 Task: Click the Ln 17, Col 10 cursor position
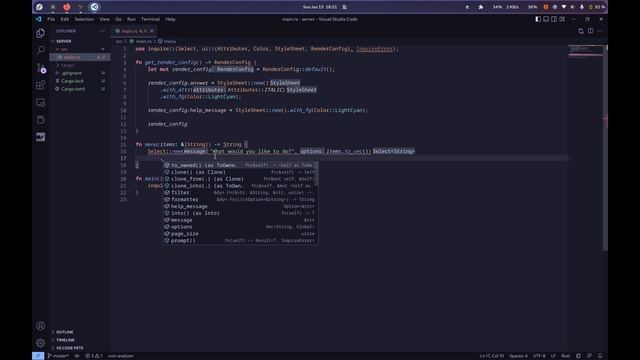tap(492, 356)
